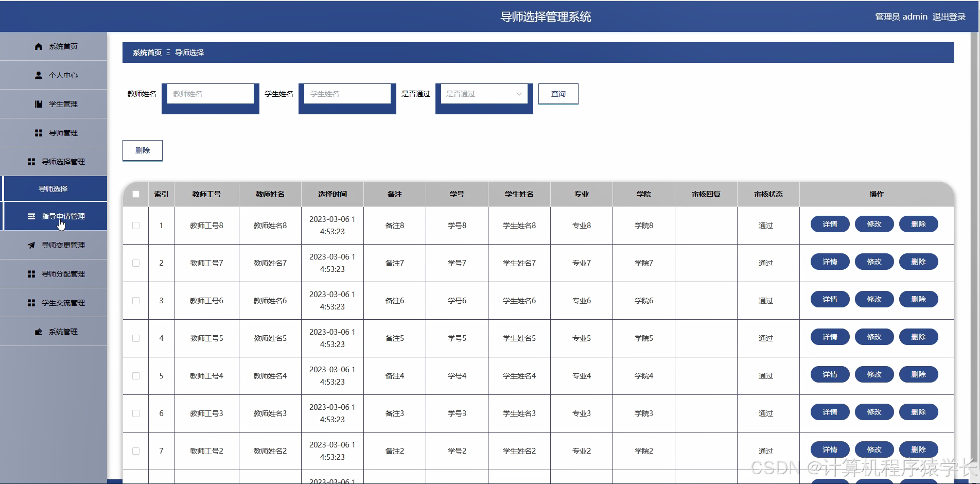Image resolution: width=980 pixels, height=484 pixels.
Task: Expand the 系统管理 sidebar menu
Action: click(54, 332)
